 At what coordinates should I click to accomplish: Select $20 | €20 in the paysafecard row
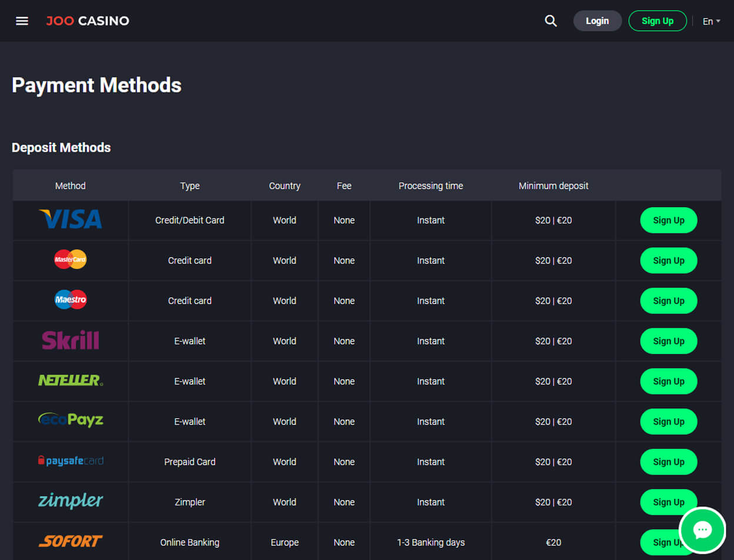coord(553,462)
